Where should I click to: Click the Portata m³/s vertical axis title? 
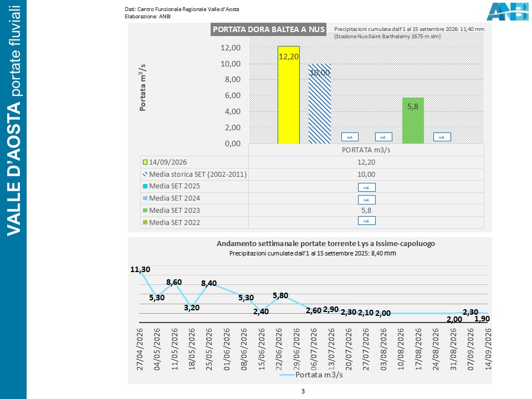143,88
